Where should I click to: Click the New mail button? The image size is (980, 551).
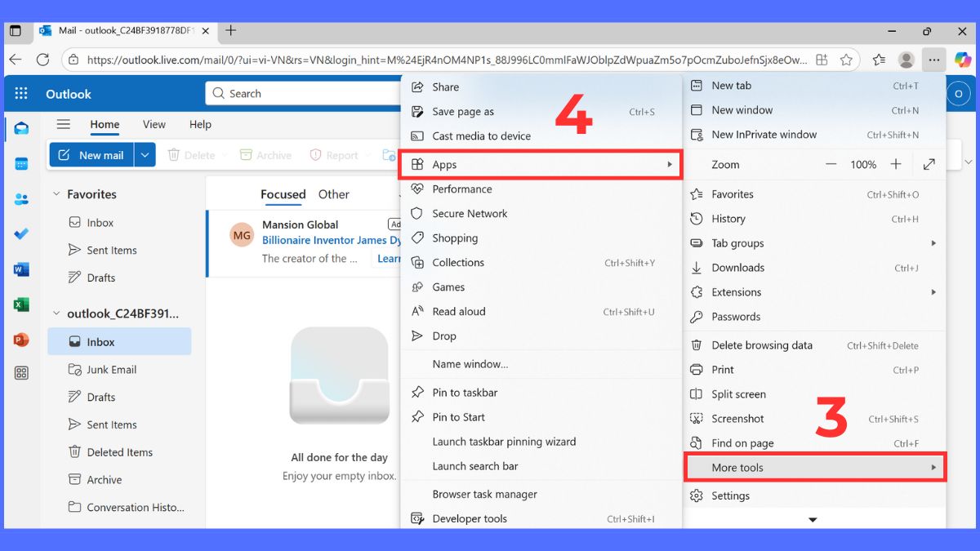[91, 155]
